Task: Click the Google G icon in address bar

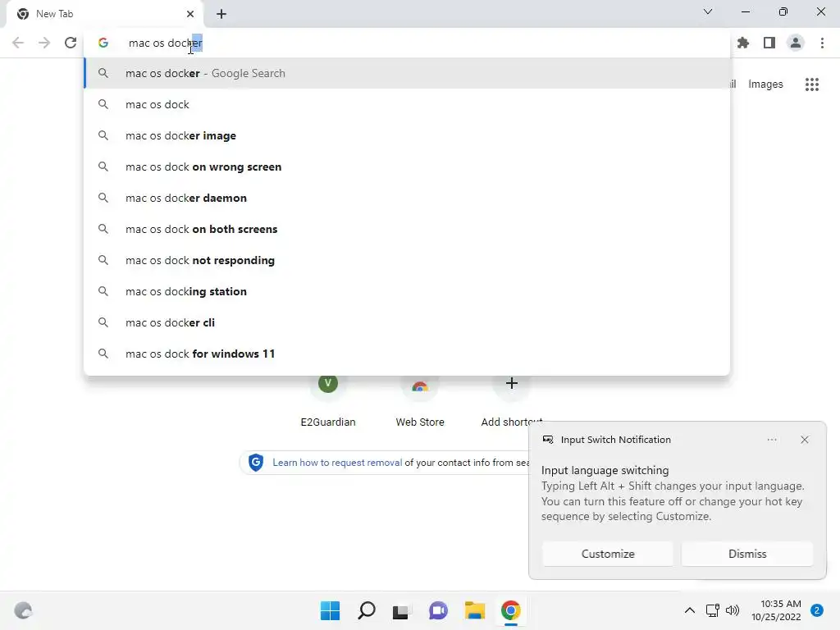Action: tap(103, 43)
